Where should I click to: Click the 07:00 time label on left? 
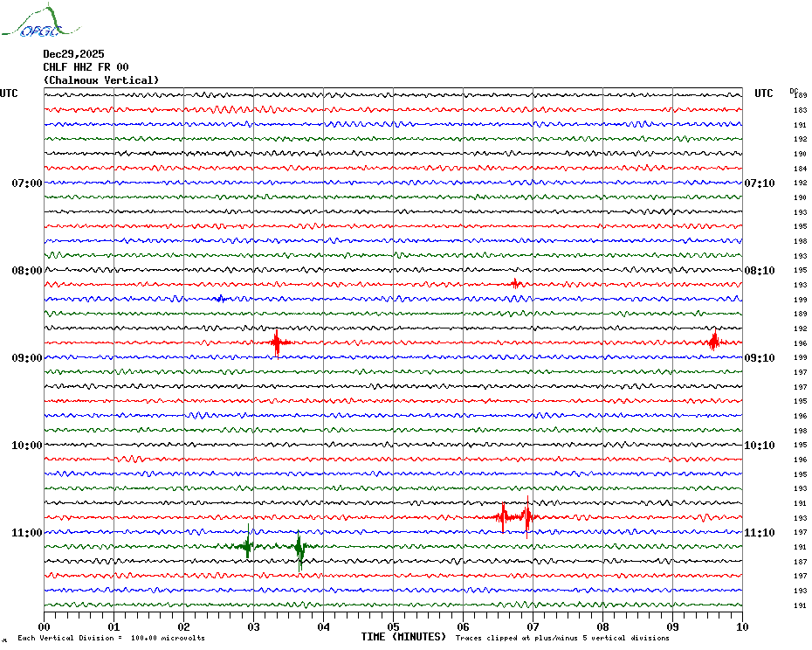pos(26,183)
